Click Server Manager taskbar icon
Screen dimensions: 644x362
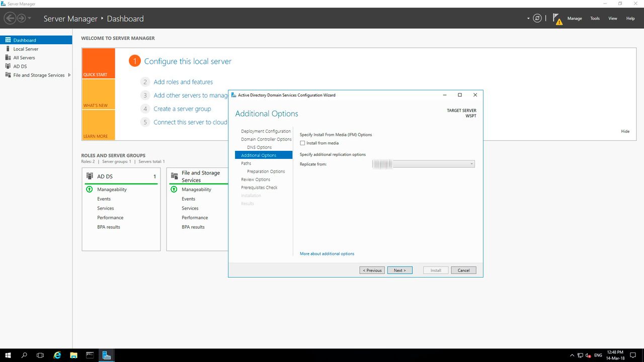[106, 355]
